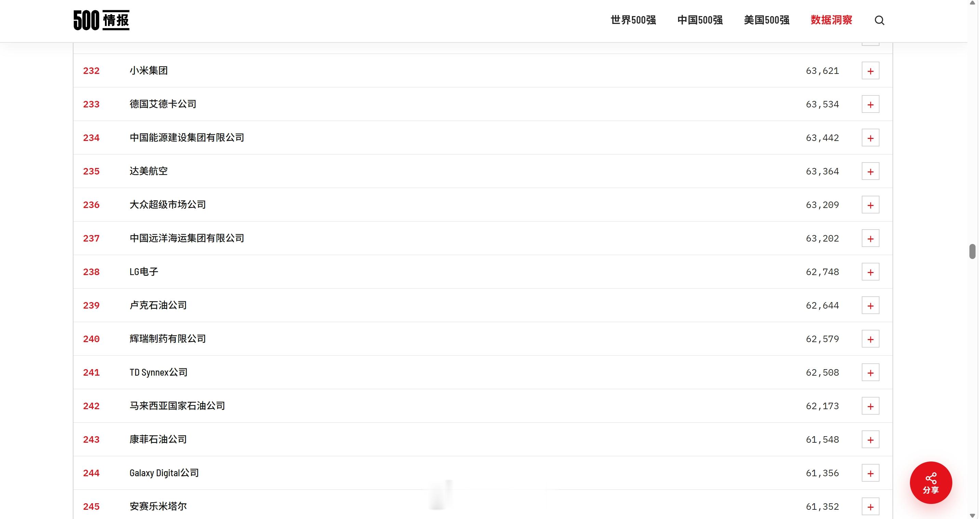Screen dimensions: 980x519
Task: Click the scrollbar down arrow
Action: click(x=972, y=516)
